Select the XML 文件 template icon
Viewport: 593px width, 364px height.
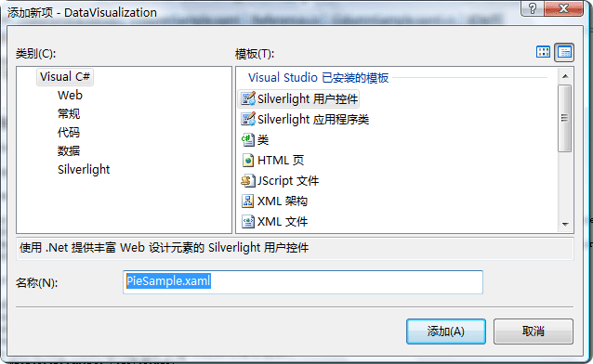click(248, 222)
